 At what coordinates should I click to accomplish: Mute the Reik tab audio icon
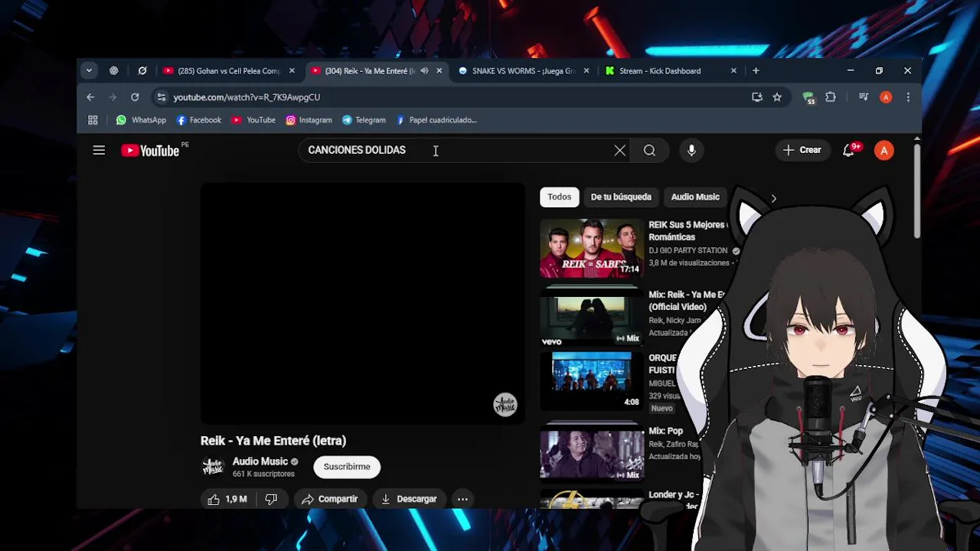(424, 70)
